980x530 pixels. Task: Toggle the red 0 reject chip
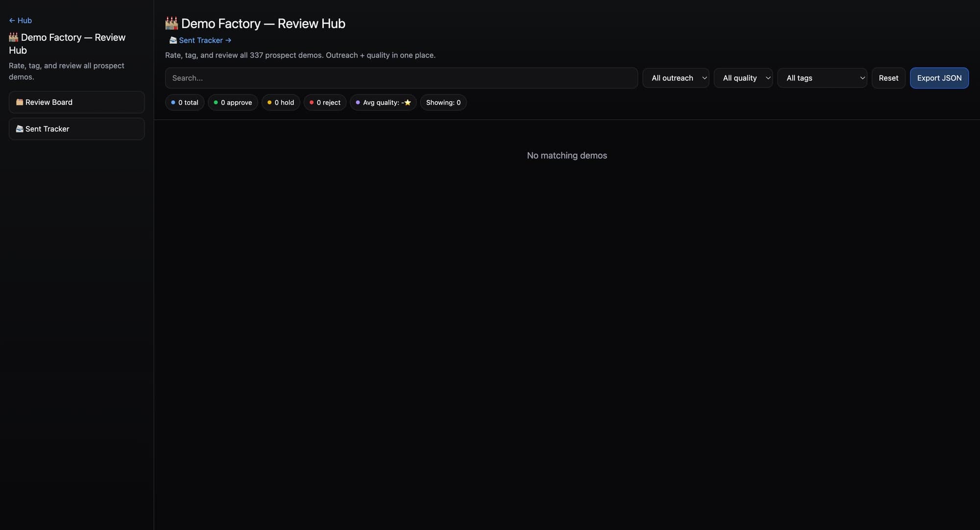324,102
